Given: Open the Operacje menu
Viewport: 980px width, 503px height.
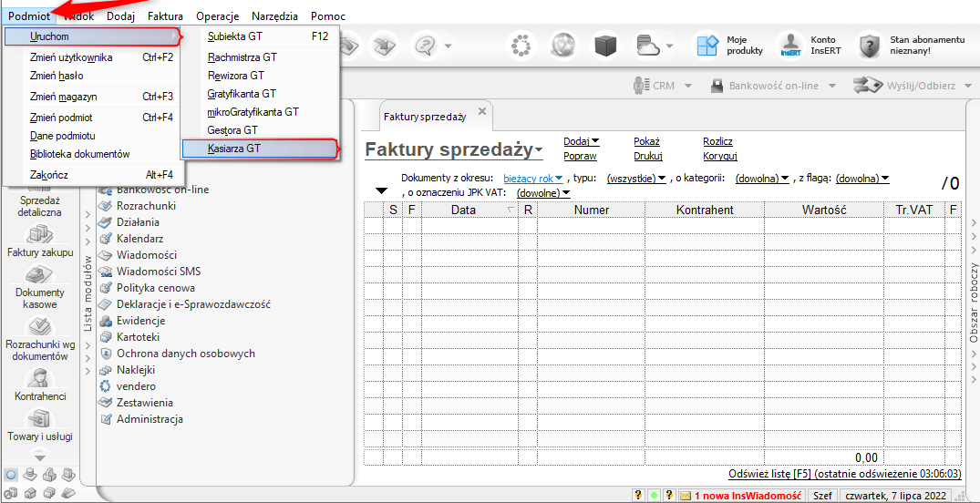Looking at the screenshot, I should (217, 16).
